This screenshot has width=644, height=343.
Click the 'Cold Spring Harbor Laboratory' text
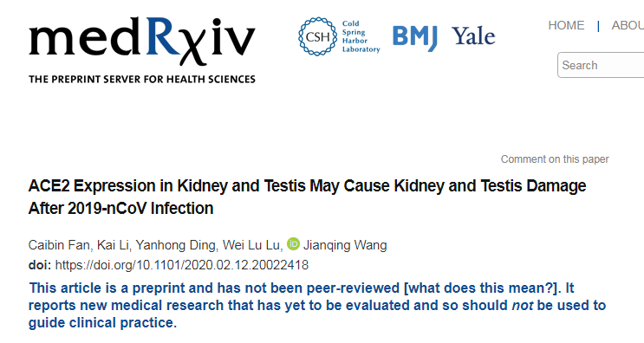tap(361, 36)
